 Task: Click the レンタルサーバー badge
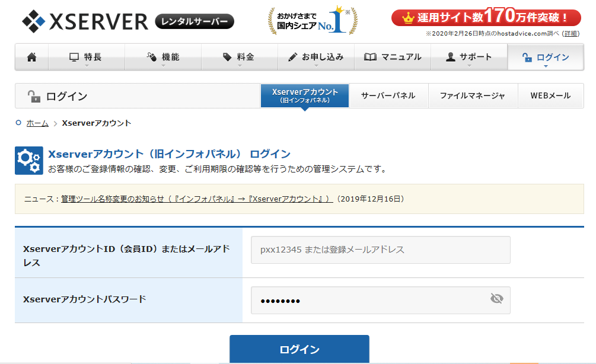[195, 22]
